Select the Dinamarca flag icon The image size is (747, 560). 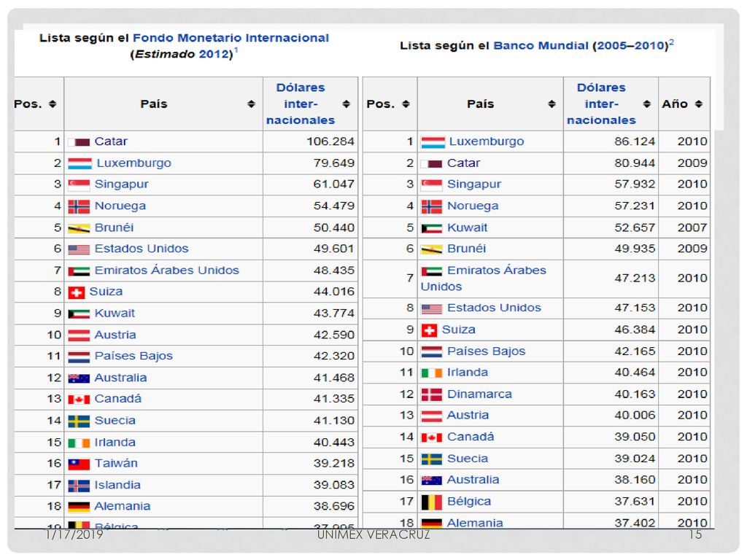(432, 394)
